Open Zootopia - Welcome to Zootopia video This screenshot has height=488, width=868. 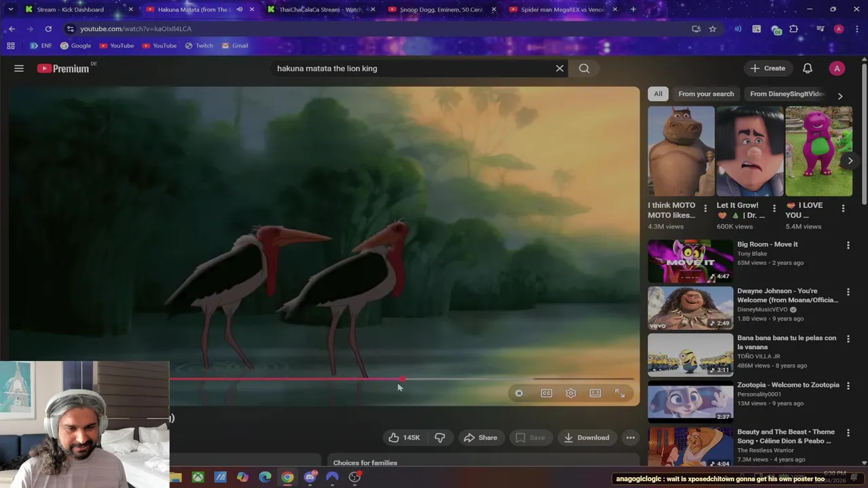click(x=690, y=401)
